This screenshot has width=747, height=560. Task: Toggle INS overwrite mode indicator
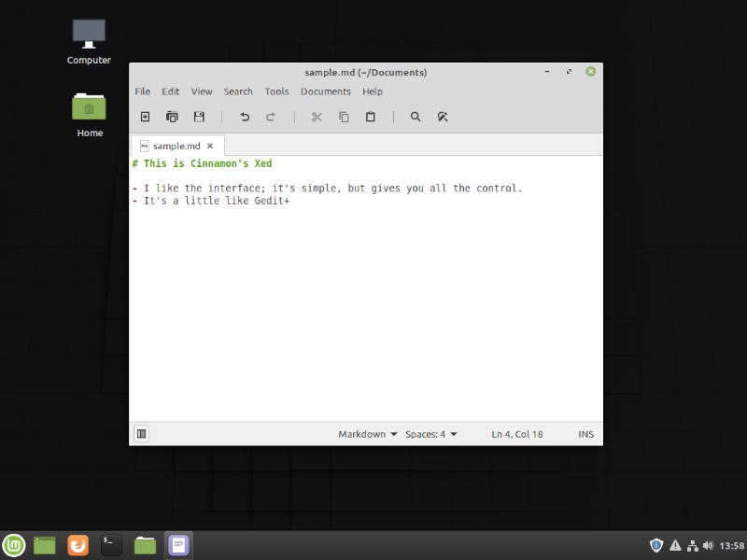click(585, 434)
